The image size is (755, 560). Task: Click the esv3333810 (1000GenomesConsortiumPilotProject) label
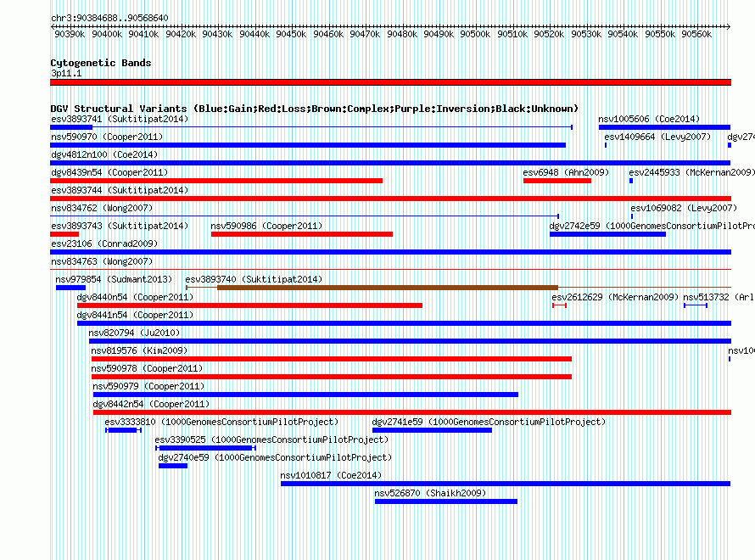(221, 422)
